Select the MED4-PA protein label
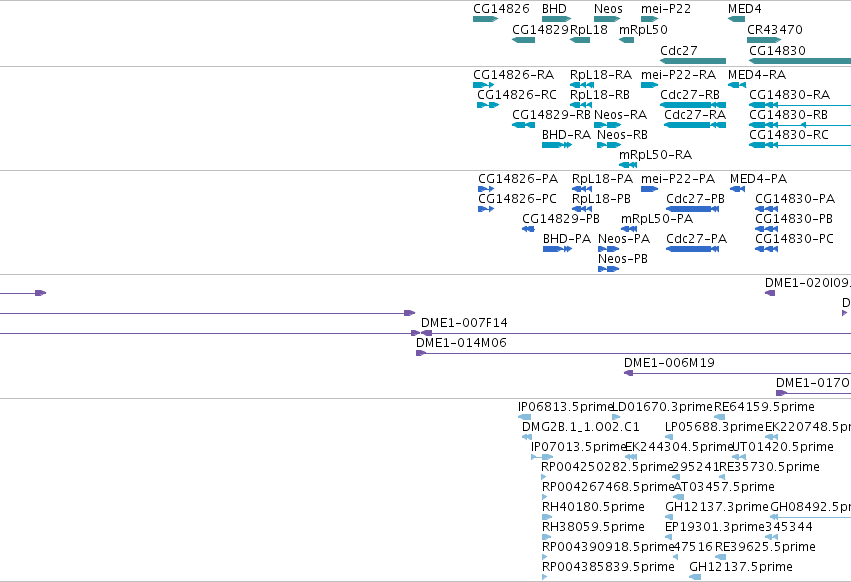The height and width of the screenshot is (582, 851). pos(758,179)
